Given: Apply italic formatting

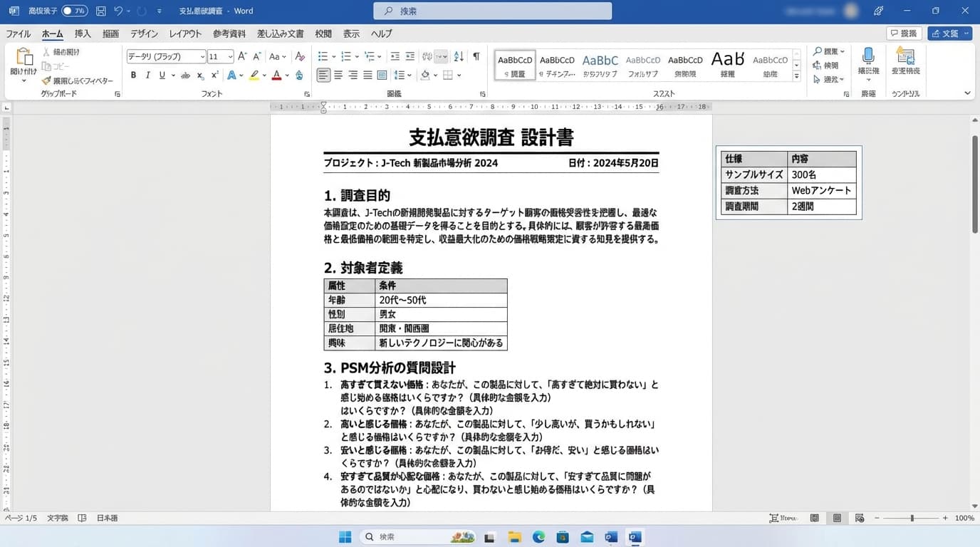Looking at the screenshot, I should (x=147, y=75).
